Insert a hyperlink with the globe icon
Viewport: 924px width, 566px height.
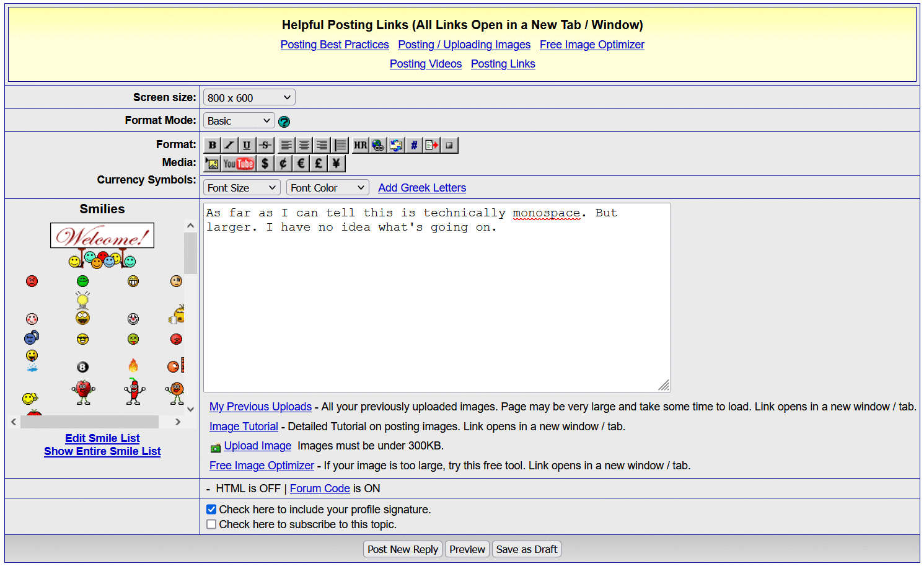(378, 145)
